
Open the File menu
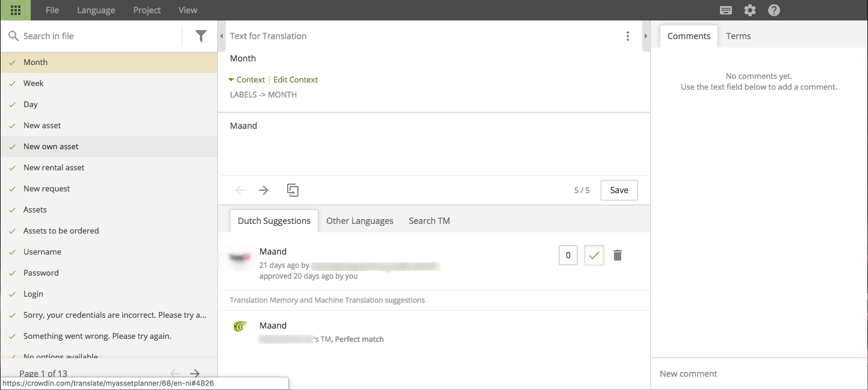(x=52, y=10)
